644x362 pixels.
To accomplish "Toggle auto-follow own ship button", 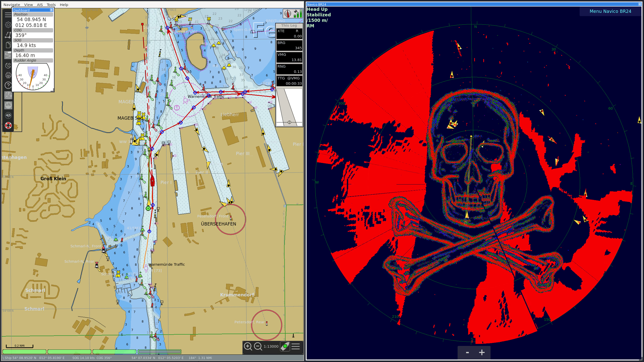I will [x=285, y=346].
